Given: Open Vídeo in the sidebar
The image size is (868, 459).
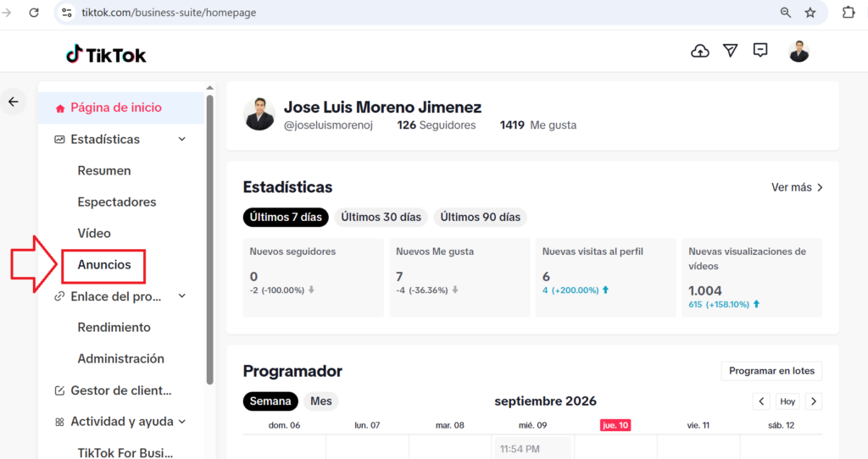Looking at the screenshot, I should (94, 234).
